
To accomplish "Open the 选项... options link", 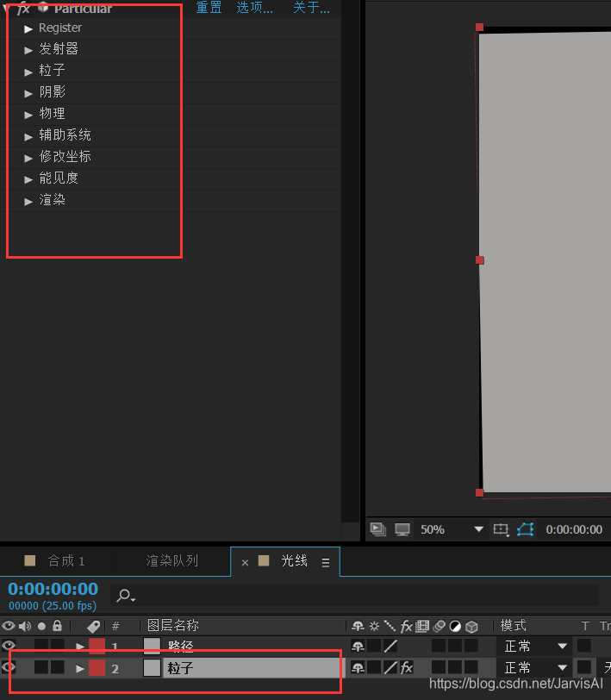I will pos(254,7).
